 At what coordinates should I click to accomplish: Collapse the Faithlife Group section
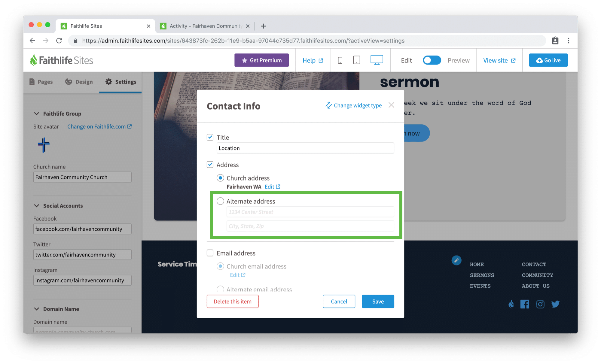pos(37,114)
